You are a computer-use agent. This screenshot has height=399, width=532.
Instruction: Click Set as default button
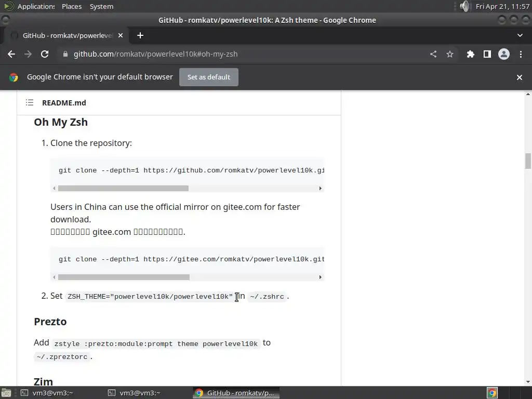209,77
